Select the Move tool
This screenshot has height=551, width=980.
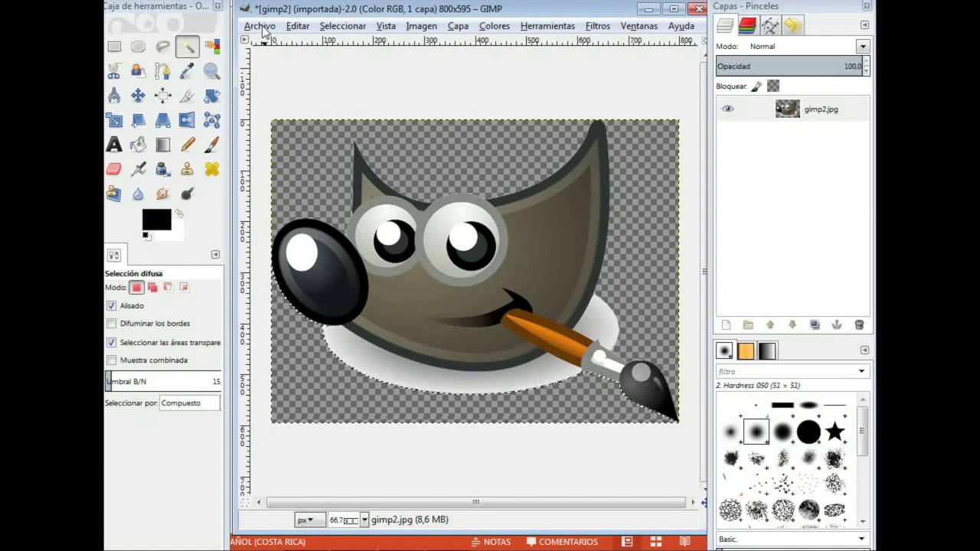pos(138,96)
